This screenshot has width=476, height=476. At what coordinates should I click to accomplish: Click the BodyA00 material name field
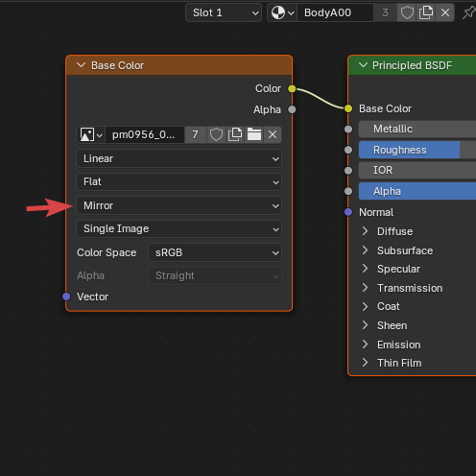click(x=335, y=12)
